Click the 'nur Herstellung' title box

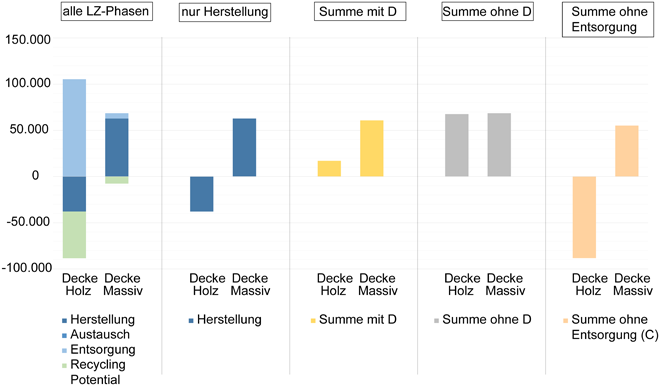225,12
